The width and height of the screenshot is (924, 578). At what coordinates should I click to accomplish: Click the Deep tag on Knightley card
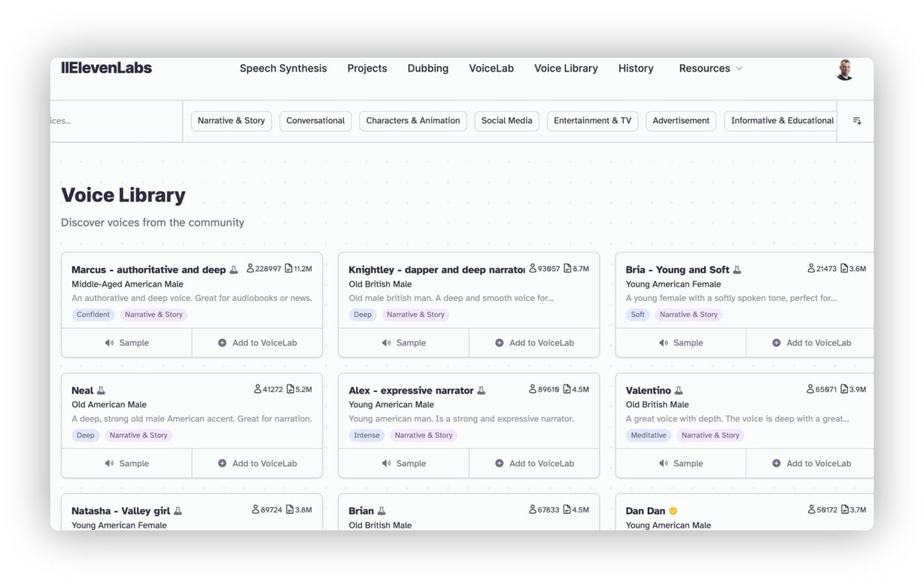pyautogui.click(x=363, y=315)
